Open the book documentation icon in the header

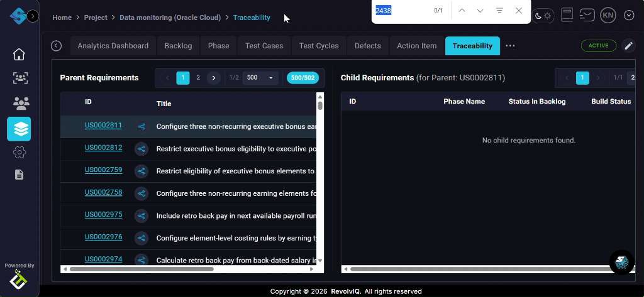pyautogui.click(x=567, y=15)
